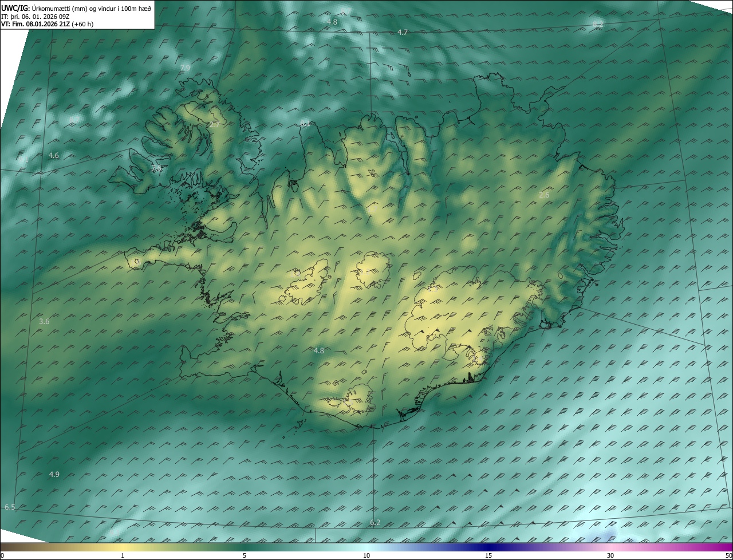Click the 4.7 value label on the map
The width and height of the screenshot is (733, 560).
click(403, 33)
